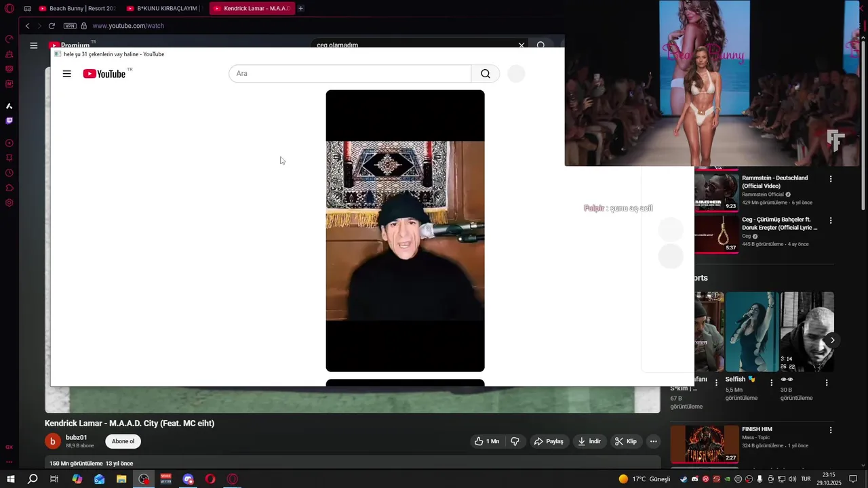The height and width of the screenshot is (488, 868).
Task: Open the system volume speaker icon
Action: pyautogui.click(x=792, y=479)
